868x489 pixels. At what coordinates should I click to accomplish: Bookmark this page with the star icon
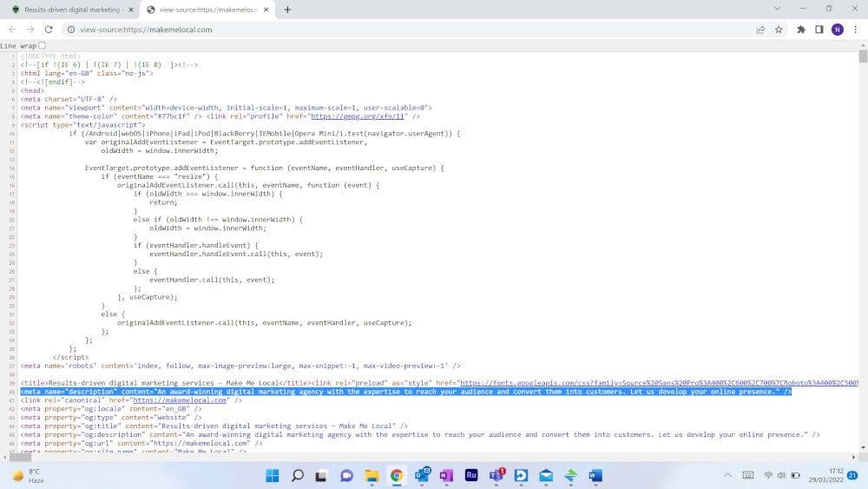coord(779,29)
